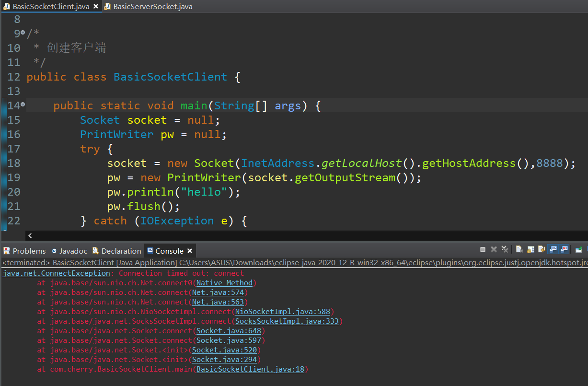The width and height of the screenshot is (588, 386).
Task: Click the Terminate console button
Action: (x=483, y=249)
